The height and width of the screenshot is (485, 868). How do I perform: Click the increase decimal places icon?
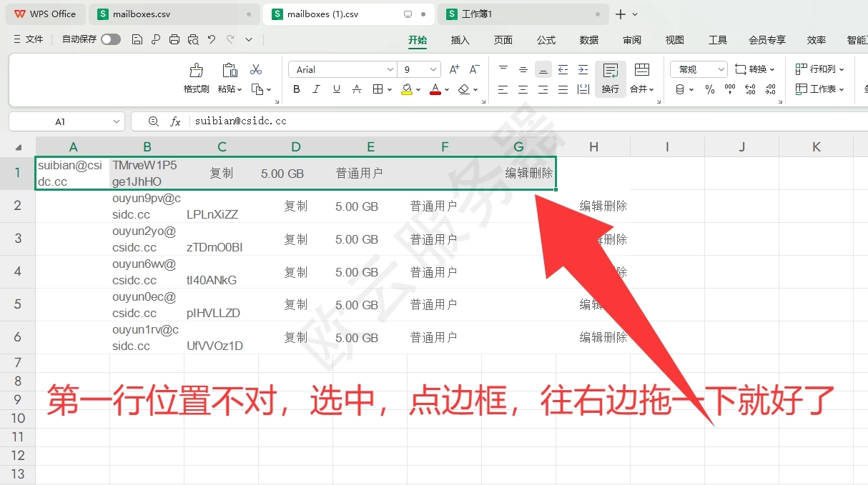pyautogui.click(x=750, y=89)
